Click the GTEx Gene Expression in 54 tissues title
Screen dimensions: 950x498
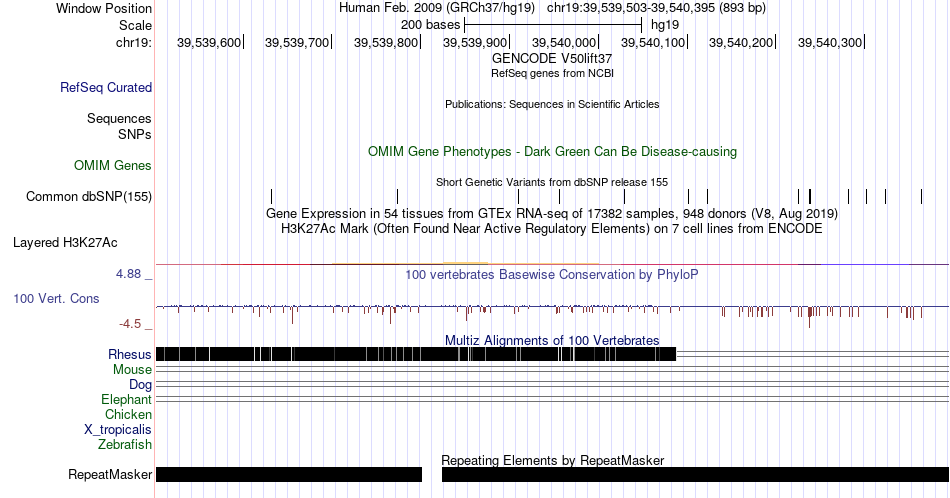point(552,213)
